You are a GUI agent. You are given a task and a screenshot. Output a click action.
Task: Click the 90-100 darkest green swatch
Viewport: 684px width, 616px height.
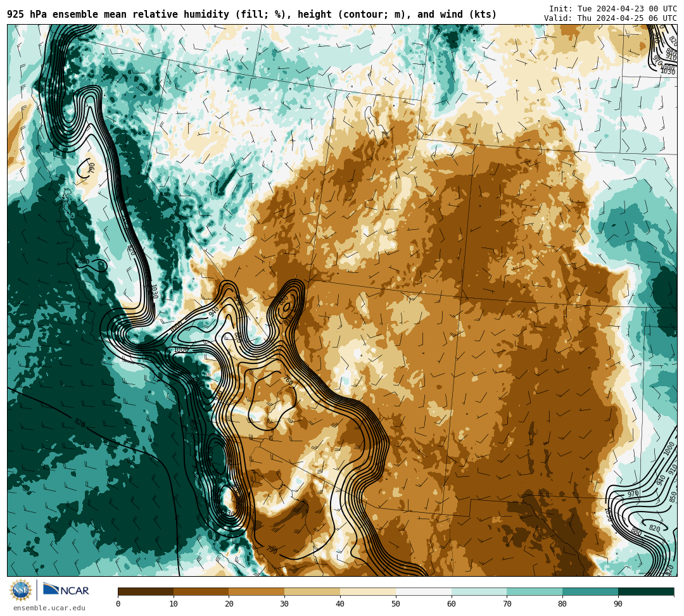tap(646, 591)
